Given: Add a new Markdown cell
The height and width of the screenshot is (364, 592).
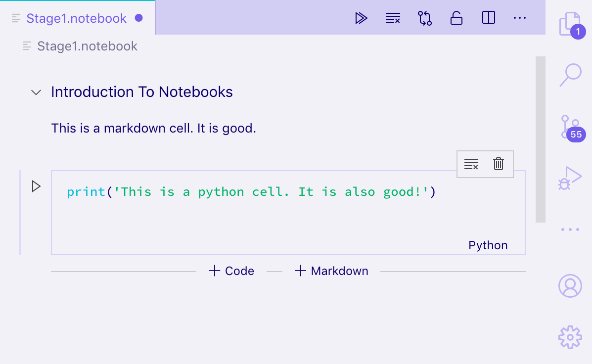Looking at the screenshot, I should click(331, 271).
